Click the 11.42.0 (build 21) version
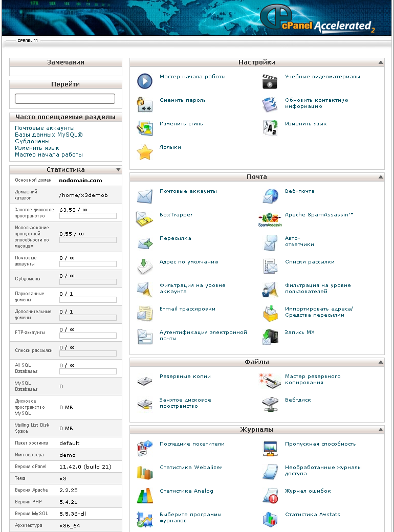The image size is (394, 532). (85, 467)
